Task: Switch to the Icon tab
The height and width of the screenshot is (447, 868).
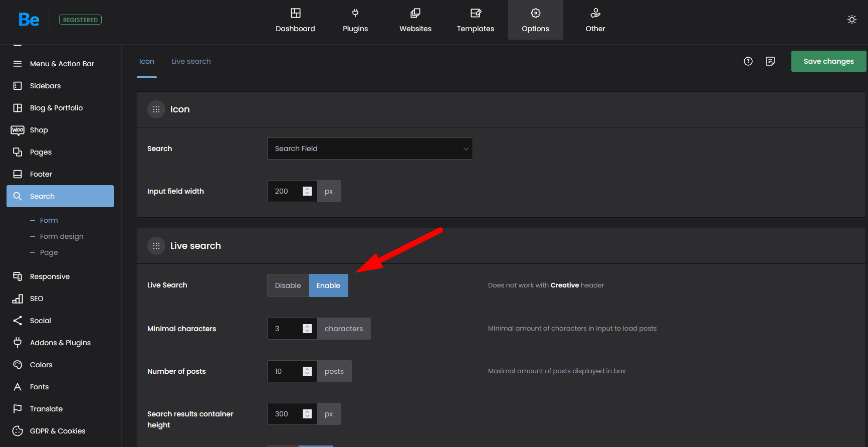Action: coord(147,61)
